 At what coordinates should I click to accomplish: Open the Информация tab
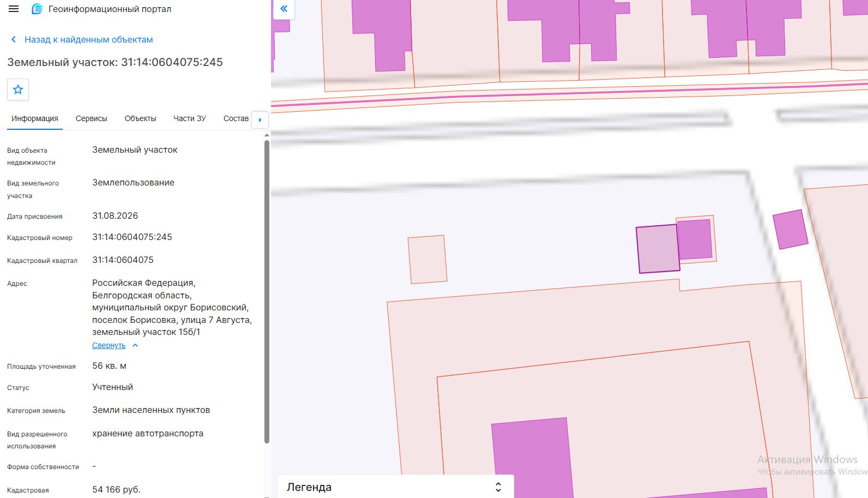tap(35, 118)
